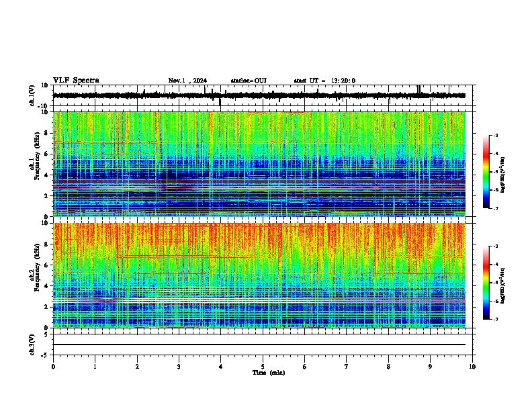Click the ch.2 spectrogram color scale bar

(x=486, y=283)
